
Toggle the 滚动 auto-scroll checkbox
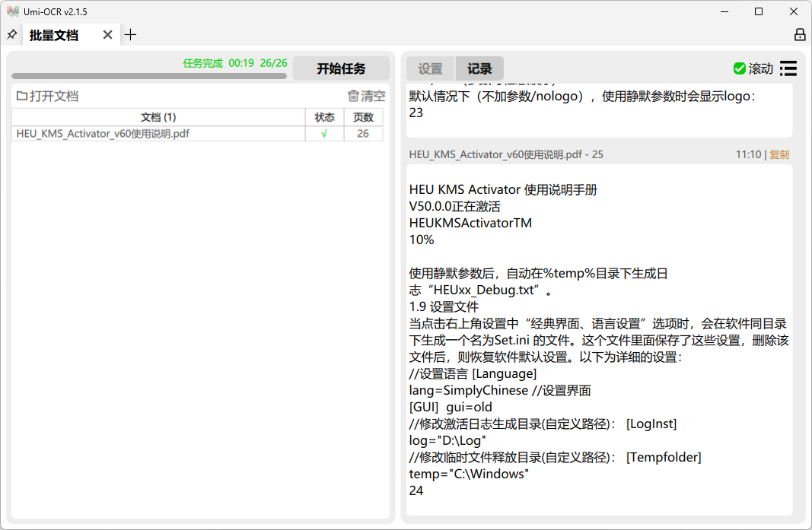pos(753,68)
